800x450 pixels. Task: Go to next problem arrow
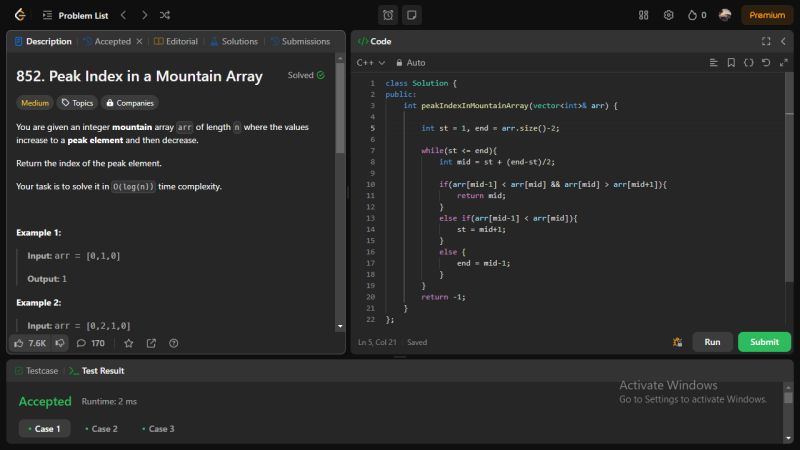point(144,15)
